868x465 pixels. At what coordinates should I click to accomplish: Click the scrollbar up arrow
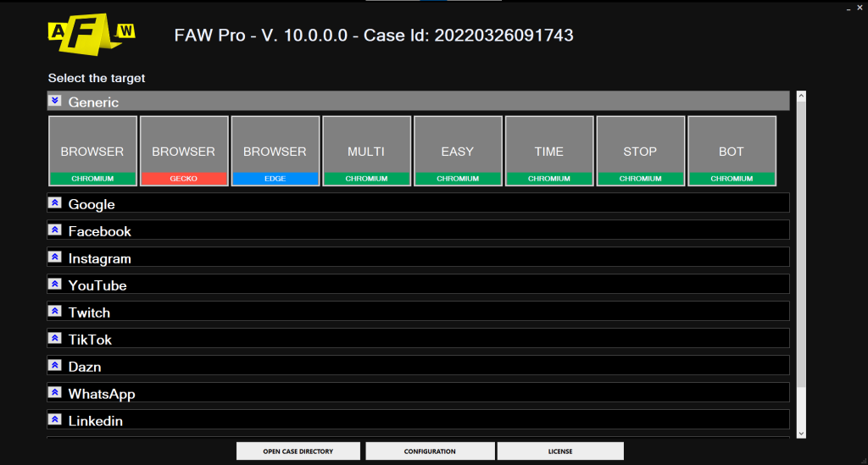pyautogui.click(x=801, y=97)
